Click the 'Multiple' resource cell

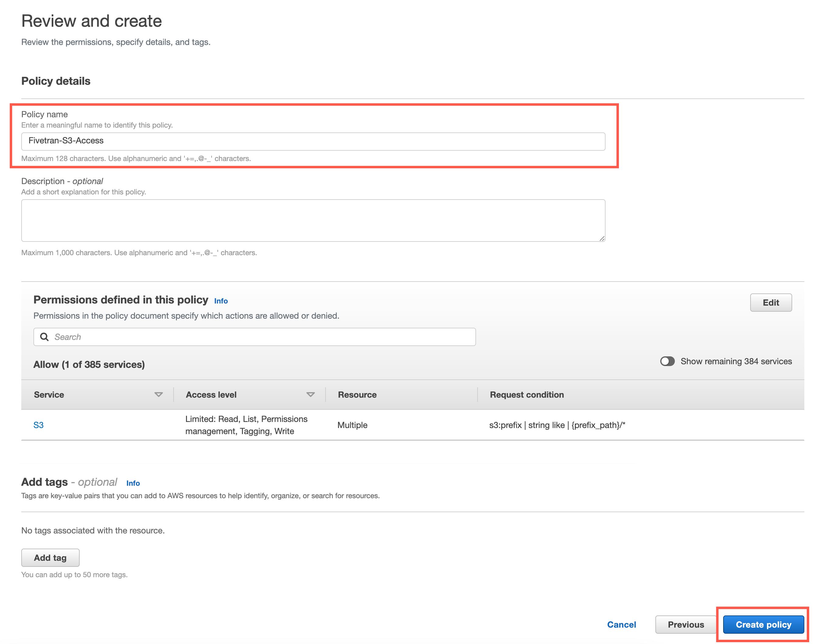tap(352, 425)
